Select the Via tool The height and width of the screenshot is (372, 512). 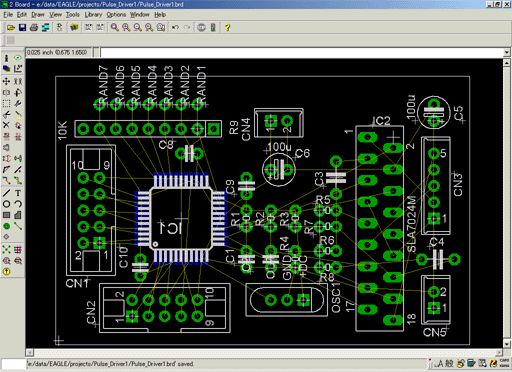(6, 226)
